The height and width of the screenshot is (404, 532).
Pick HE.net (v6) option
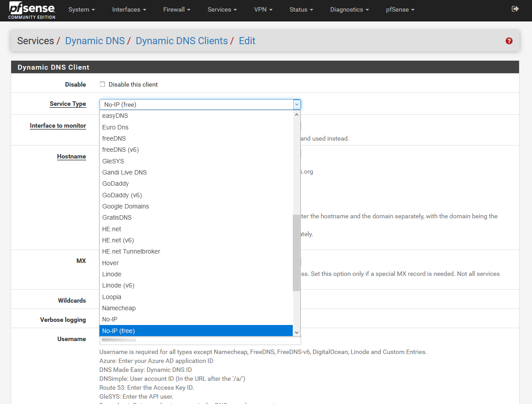click(196, 240)
